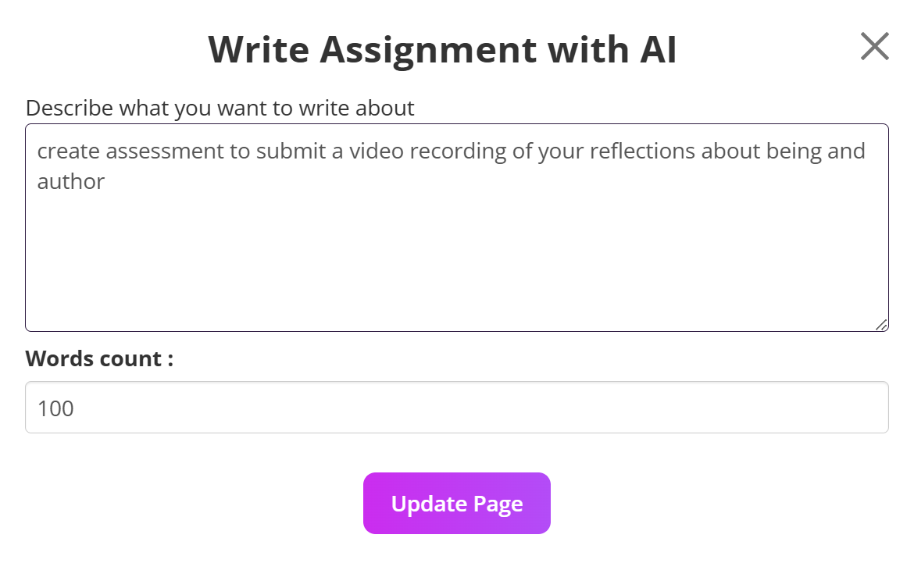
Task: Click the 'Describe what you want to write about' label
Action: pyautogui.click(x=220, y=108)
